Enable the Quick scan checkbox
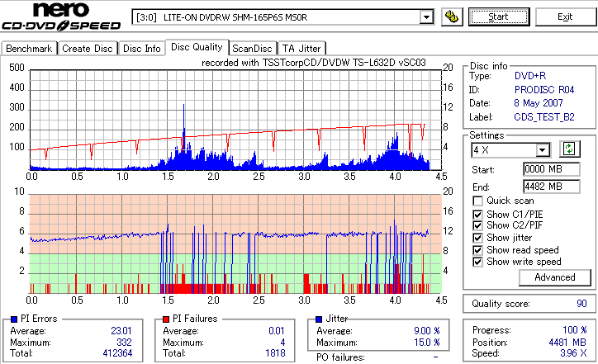598x364 pixels. tap(477, 201)
